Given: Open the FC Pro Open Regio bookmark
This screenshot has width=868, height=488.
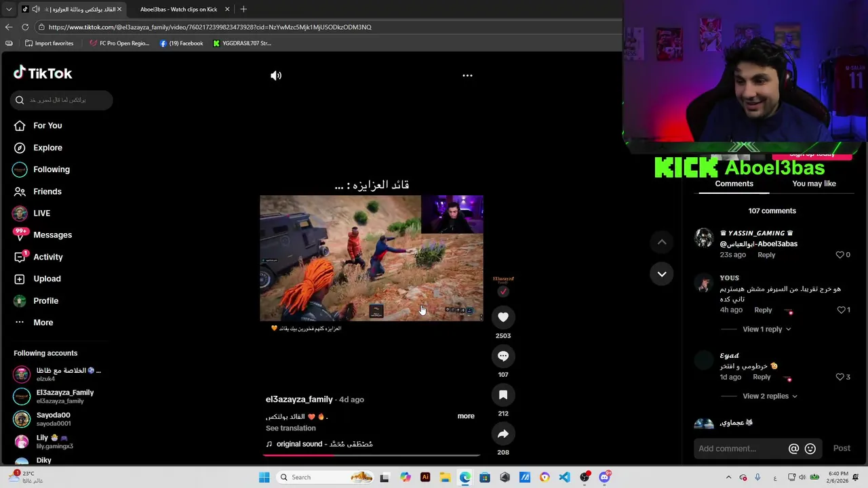Looking at the screenshot, I should [119, 43].
